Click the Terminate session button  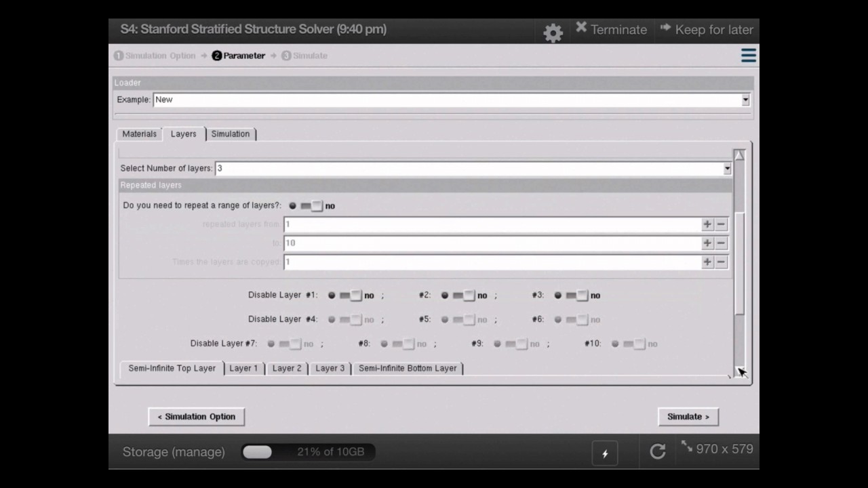tap(611, 29)
